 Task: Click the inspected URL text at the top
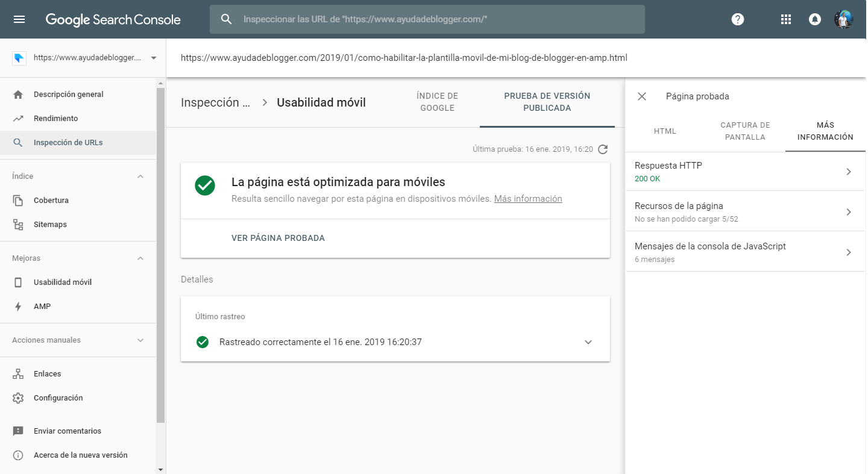(x=404, y=58)
